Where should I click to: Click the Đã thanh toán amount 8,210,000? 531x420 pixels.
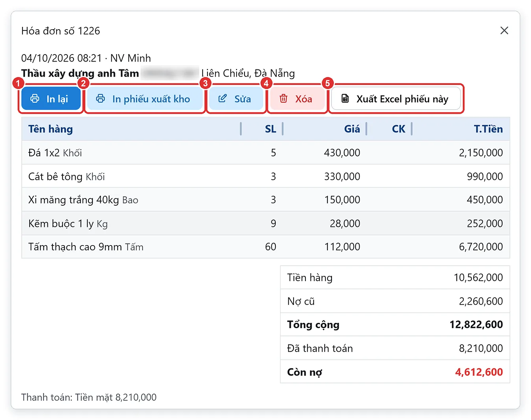coord(481,348)
